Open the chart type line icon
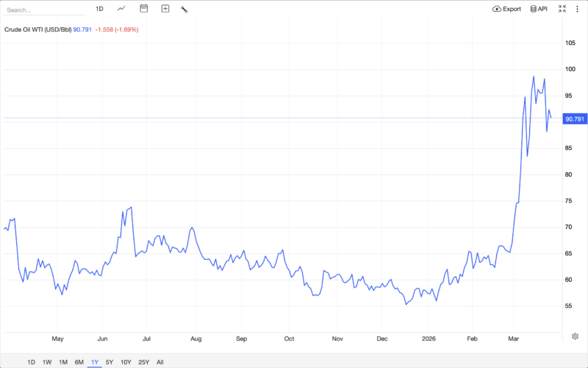This screenshot has width=588, height=368. pyautogui.click(x=121, y=9)
